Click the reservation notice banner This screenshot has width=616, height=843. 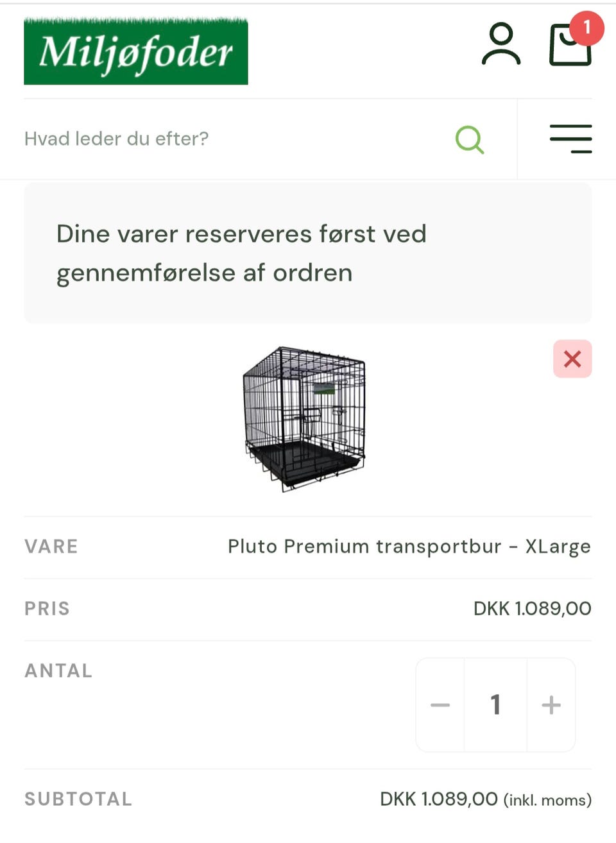[307, 253]
